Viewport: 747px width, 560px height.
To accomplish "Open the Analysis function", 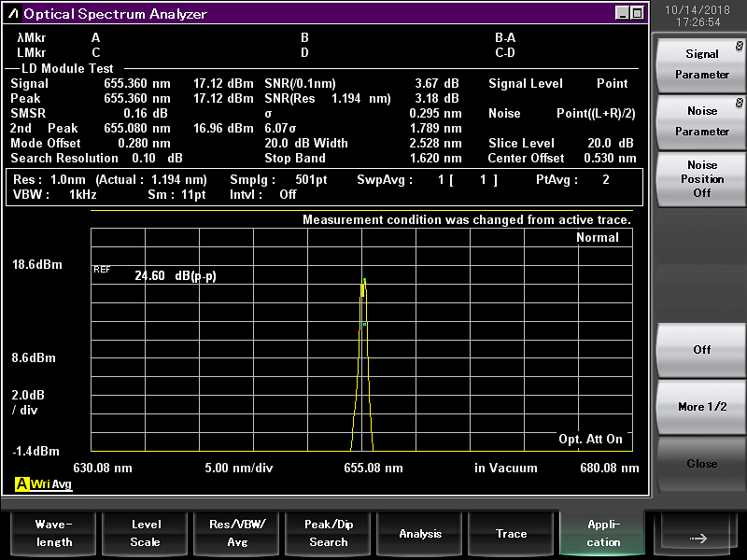I will click(420, 533).
